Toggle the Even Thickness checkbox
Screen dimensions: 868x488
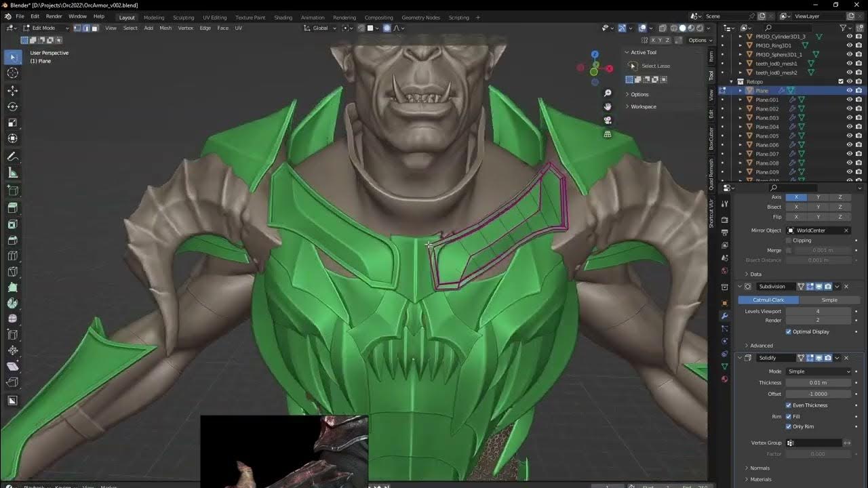point(789,405)
